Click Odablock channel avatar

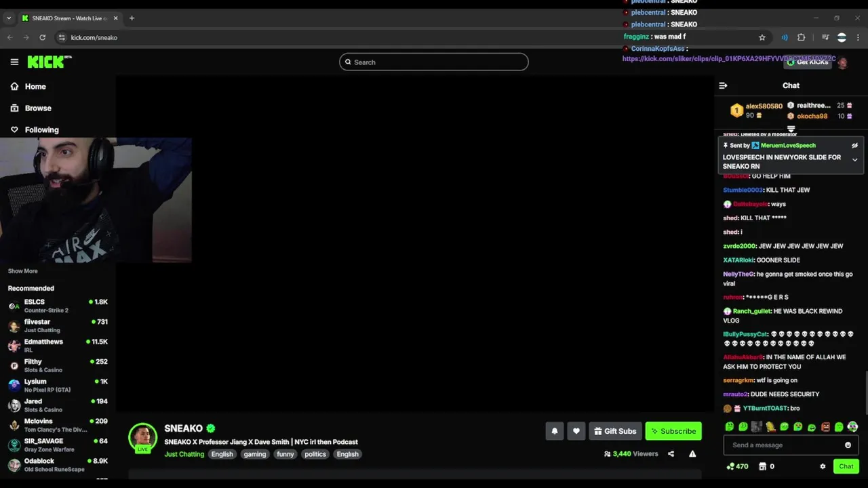(x=14, y=465)
